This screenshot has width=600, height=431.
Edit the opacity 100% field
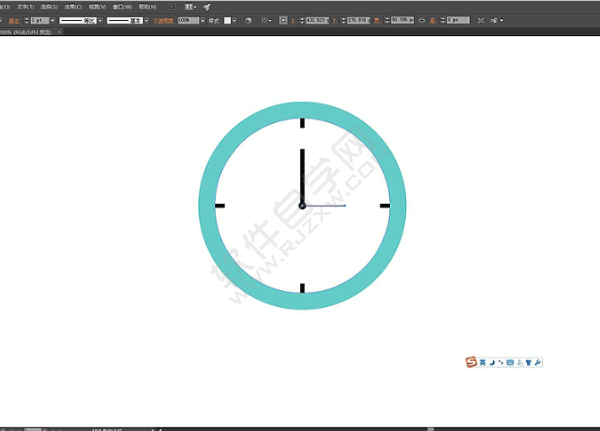point(188,20)
